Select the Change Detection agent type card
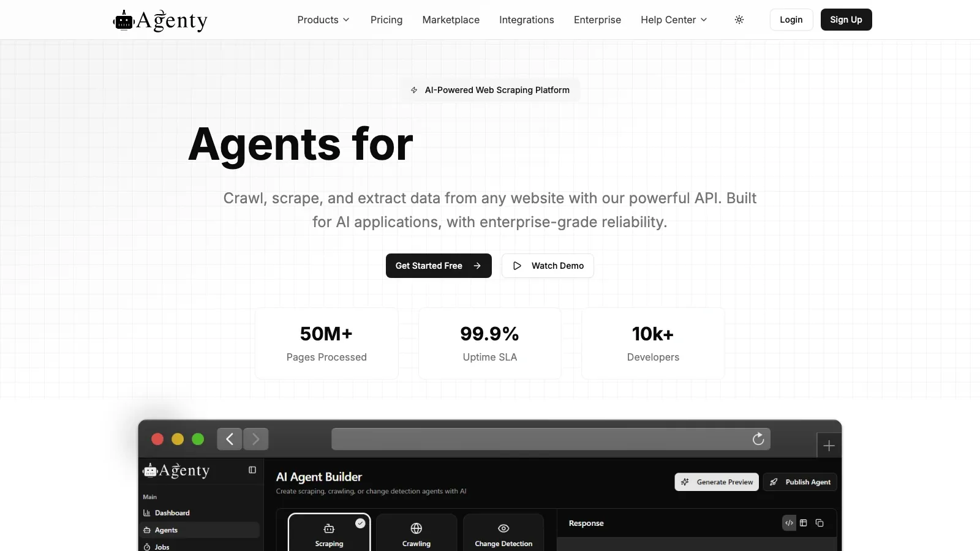980x551 pixels. pos(503,533)
